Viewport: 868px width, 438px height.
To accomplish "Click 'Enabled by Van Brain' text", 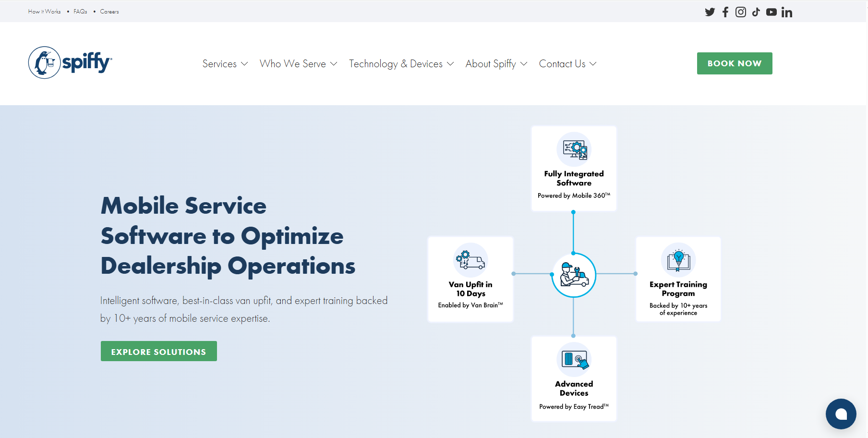I will [x=470, y=305].
